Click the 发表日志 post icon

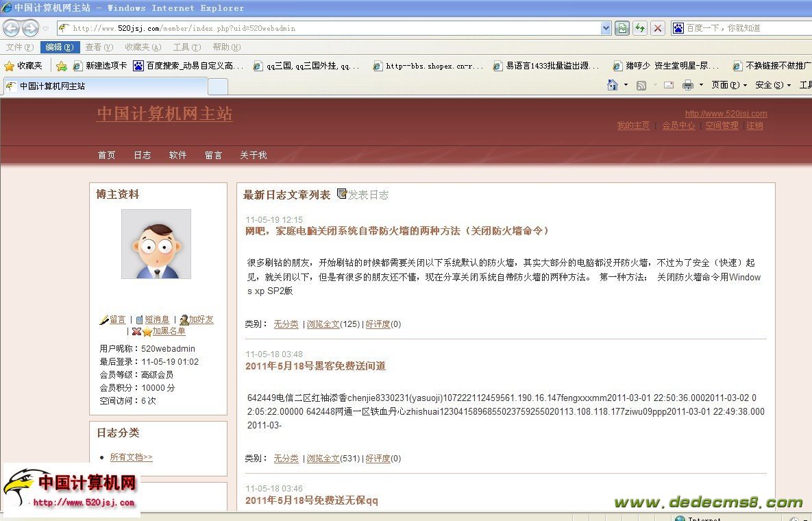tap(342, 194)
